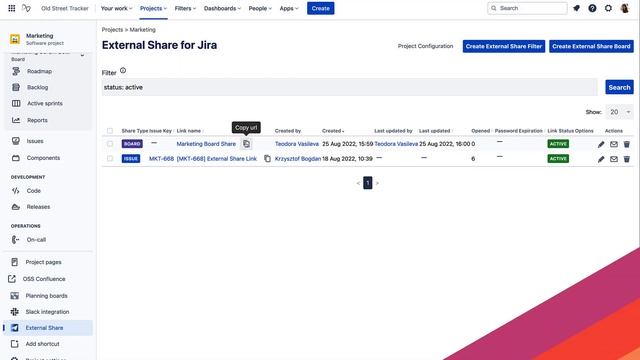Expand the Filters menu
The image size is (640, 360).
(185, 8)
